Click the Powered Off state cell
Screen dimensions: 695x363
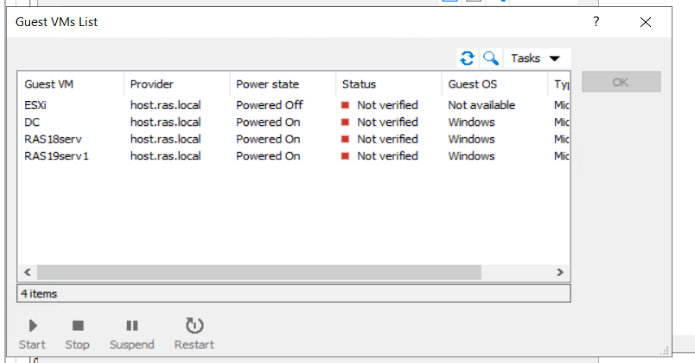[x=269, y=105]
